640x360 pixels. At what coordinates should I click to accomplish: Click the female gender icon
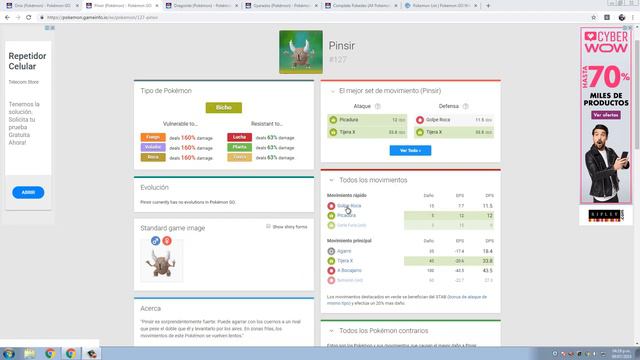167,241
